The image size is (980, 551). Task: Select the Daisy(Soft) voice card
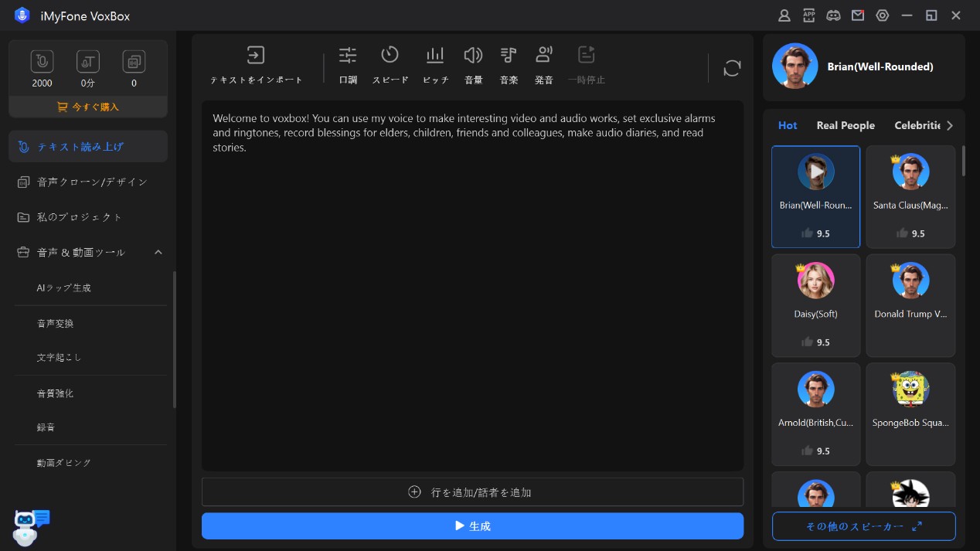click(816, 306)
